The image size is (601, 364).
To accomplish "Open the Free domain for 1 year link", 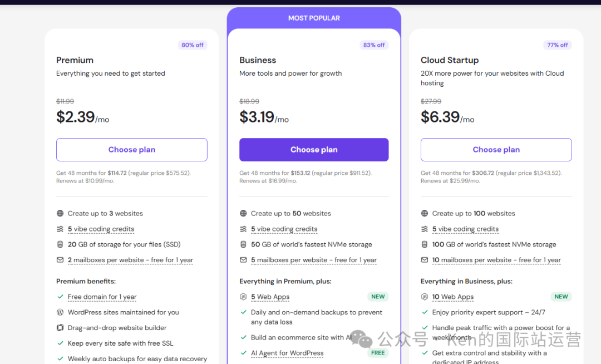I will pos(102,297).
